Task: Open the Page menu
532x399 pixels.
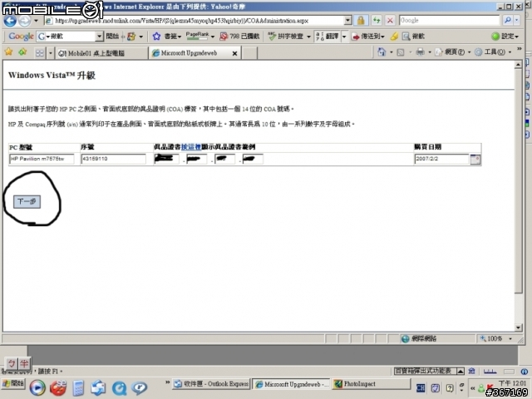Action: 453,52
